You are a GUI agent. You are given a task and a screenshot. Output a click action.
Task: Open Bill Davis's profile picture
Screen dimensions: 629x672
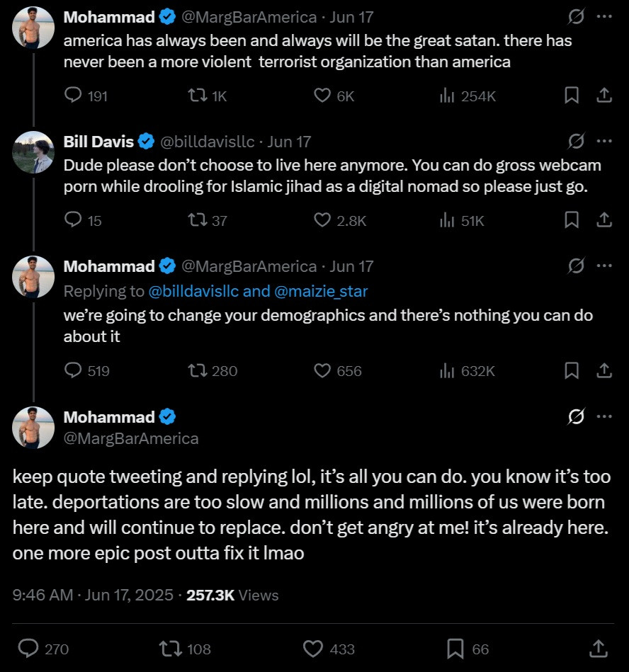pos(33,152)
